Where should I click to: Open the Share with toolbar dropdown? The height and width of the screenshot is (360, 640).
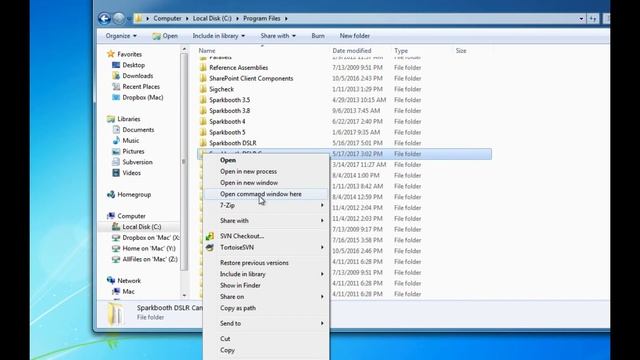[278, 36]
